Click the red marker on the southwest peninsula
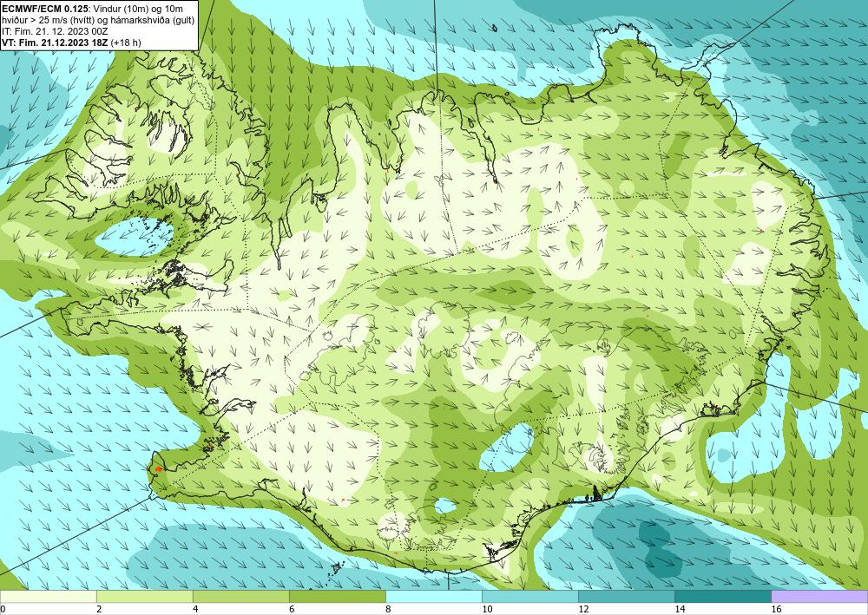Image resolution: width=868 pixels, height=615 pixels. click(x=158, y=468)
